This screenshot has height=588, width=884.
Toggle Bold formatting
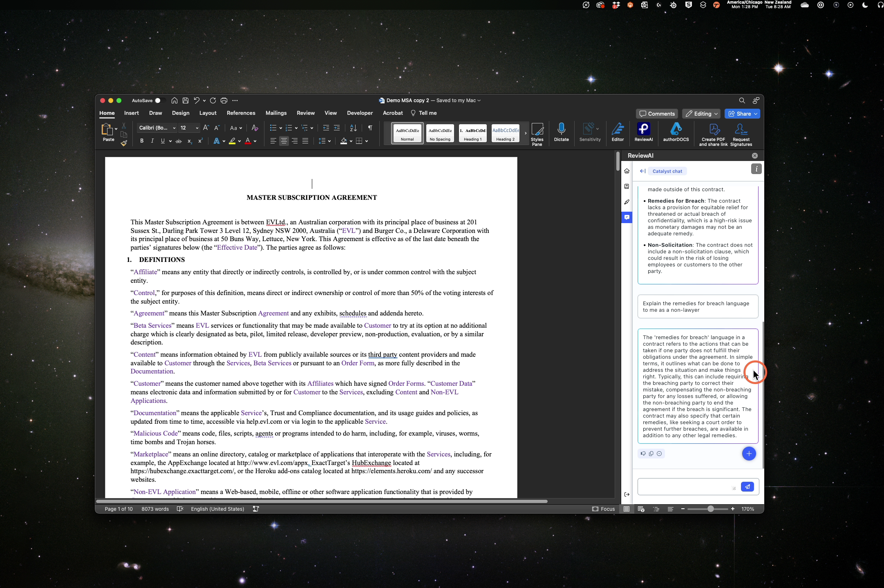142,141
